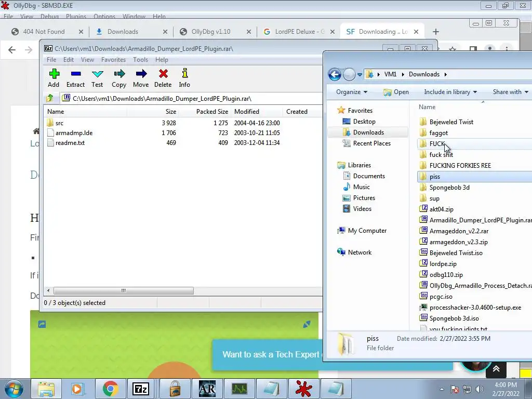Open 7-Zip from the taskbar

[x=141, y=389]
